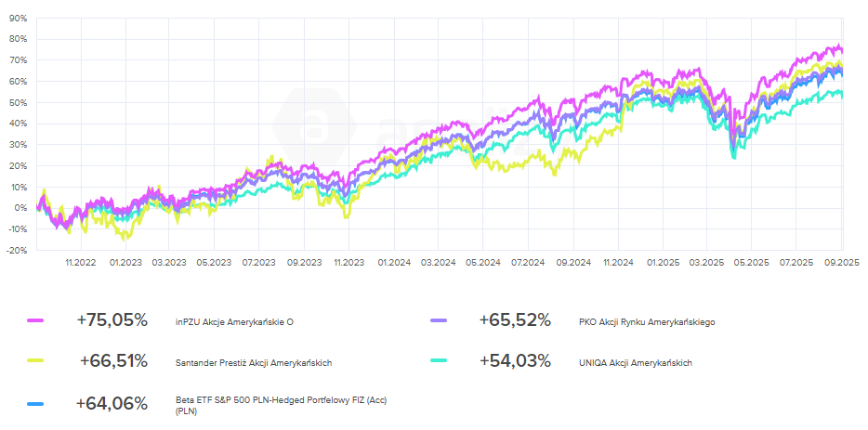Click the blue Beta ETF legend marker
The width and height of the screenshot is (868, 430).
[37, 404]
